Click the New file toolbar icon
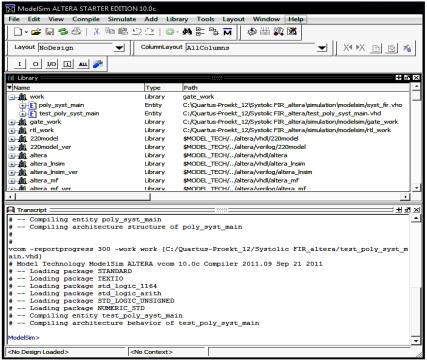The width and height of the screenshot is (427, 360). tap(18, 32)
